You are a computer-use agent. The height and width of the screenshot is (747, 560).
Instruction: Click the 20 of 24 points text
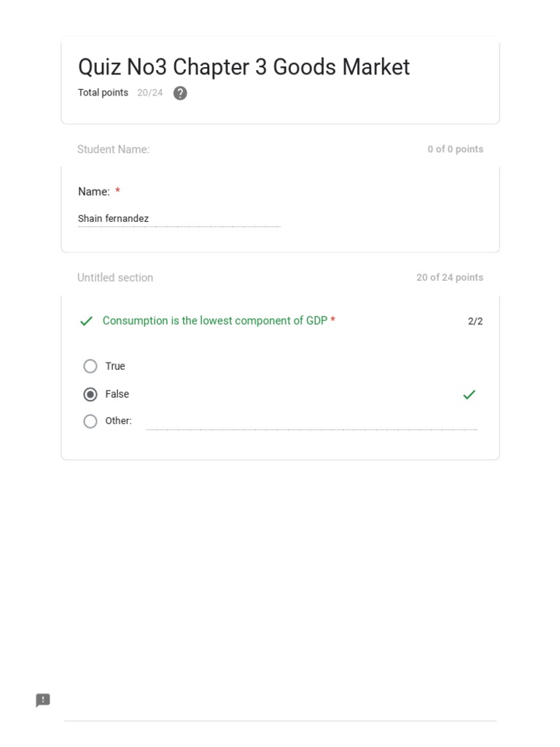tap(449, 278)
